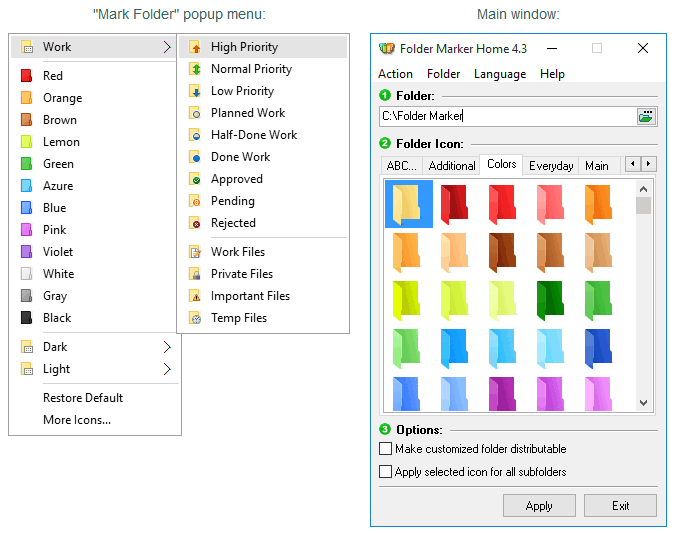The image size is (675, 533).
Task: Open the Folder menu
Action: (x=443, y=74)
